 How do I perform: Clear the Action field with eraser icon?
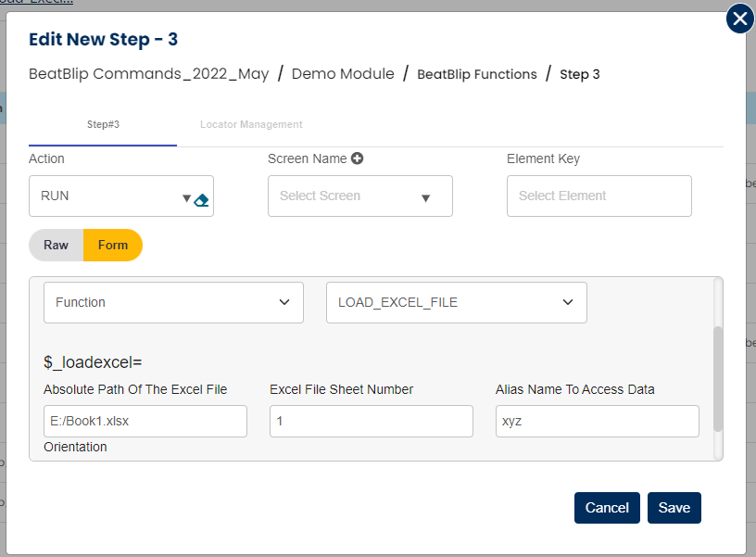(x=201, y=199)
